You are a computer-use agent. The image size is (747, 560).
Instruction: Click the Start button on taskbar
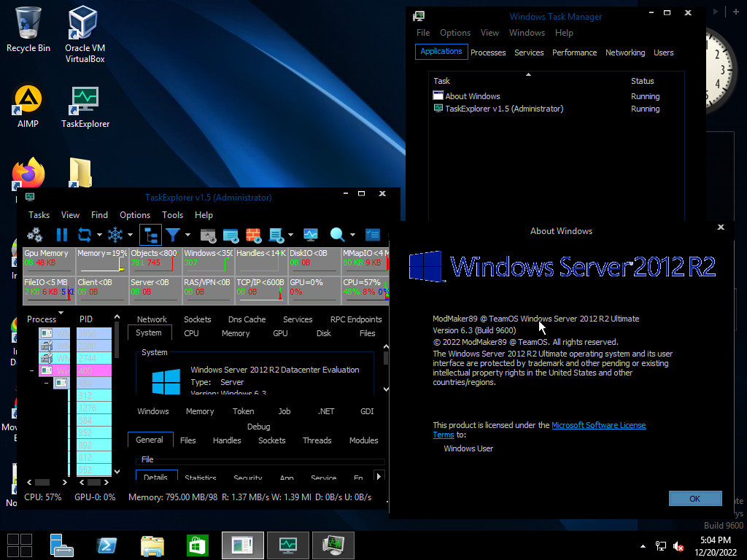[x=20, y=545]
